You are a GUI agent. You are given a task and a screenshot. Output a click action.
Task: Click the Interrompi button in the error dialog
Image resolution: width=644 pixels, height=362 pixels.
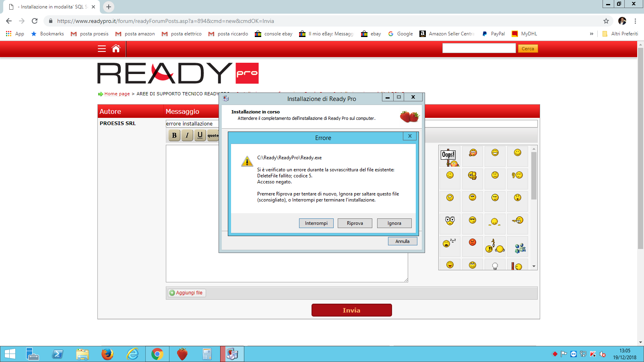coord(316,223)
